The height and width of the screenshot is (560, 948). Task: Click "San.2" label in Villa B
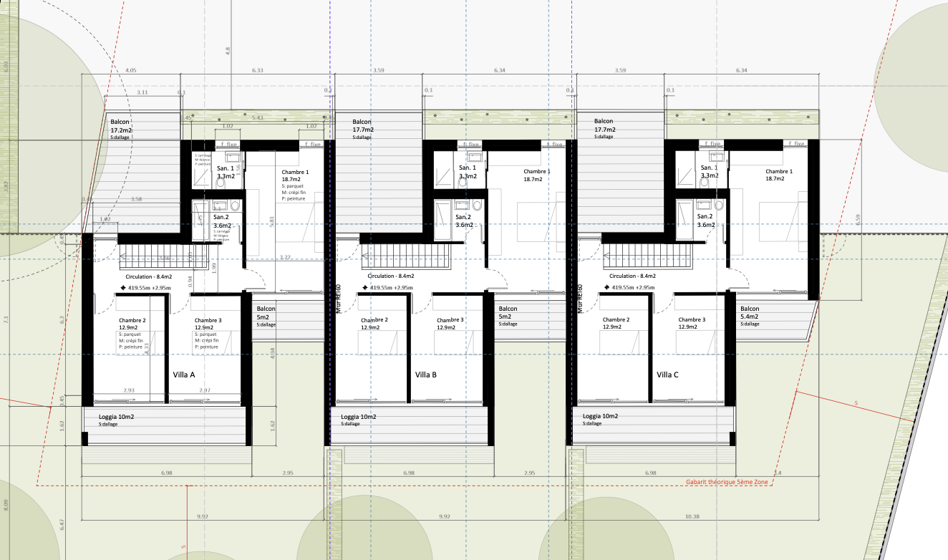463,217
